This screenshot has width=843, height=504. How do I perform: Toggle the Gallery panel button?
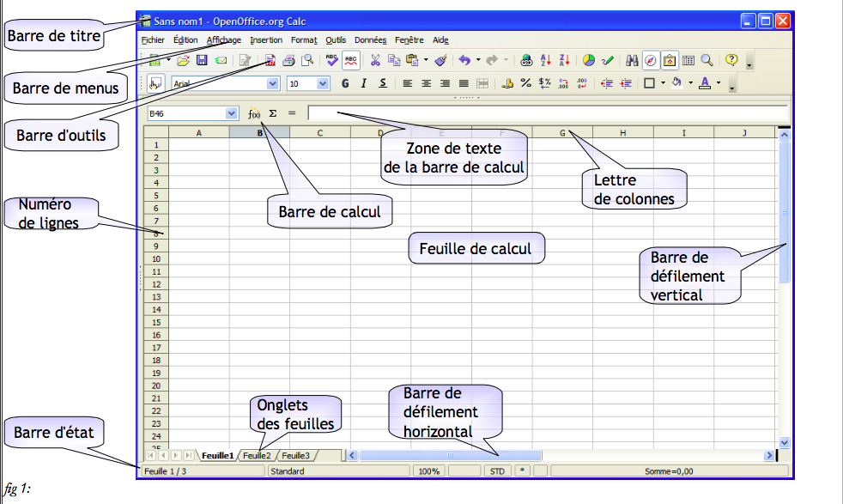coord(670,60)
